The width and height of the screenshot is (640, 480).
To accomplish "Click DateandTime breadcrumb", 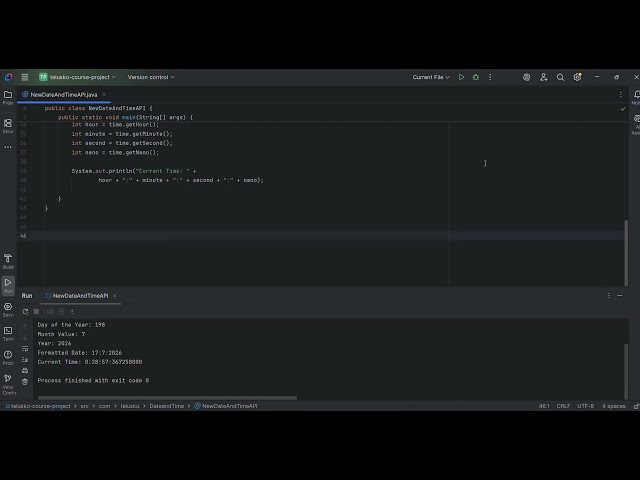I will coord(167,406).
